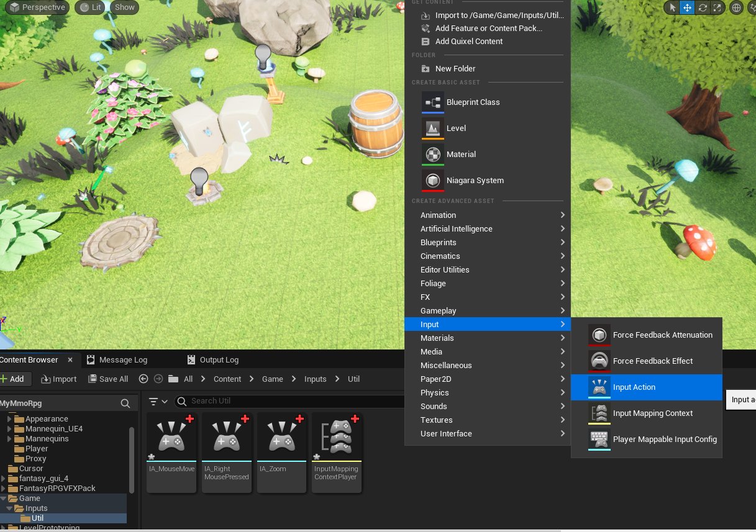Select the IA_MouseMove asset thumbnail
The width and height of the screenshot is (756, 532).
[x=171, y=452]
